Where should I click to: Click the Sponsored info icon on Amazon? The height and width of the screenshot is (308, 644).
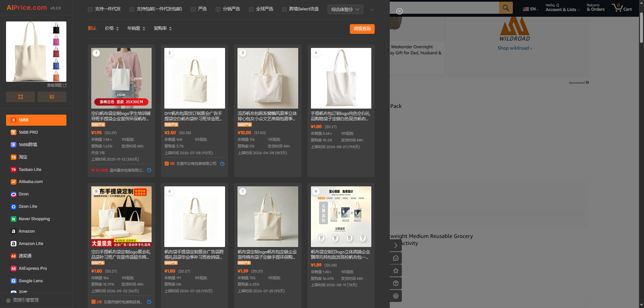(x=587, y=82)
